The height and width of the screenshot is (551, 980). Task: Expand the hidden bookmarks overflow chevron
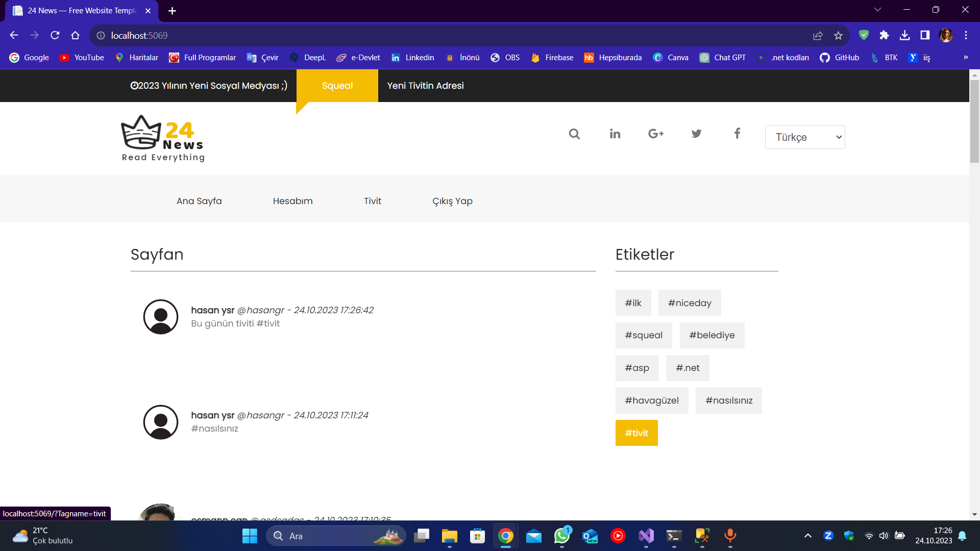pyautogui.click(x=966, y=58)
